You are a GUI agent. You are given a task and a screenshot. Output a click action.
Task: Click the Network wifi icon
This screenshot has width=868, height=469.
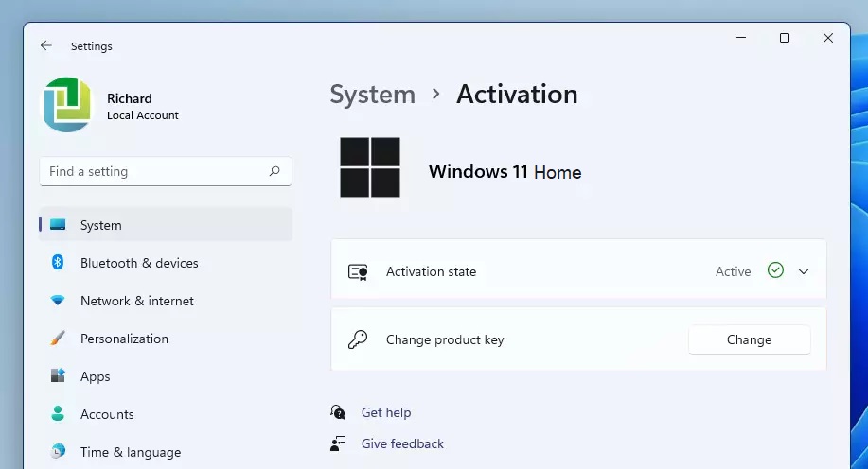coord(58,301)
